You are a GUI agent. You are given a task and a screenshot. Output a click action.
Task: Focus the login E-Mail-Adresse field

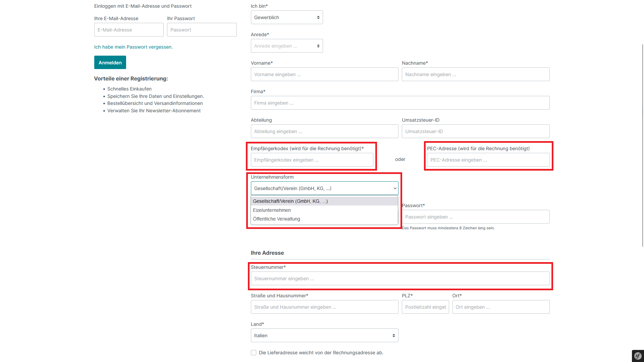[x=129, y=30]
